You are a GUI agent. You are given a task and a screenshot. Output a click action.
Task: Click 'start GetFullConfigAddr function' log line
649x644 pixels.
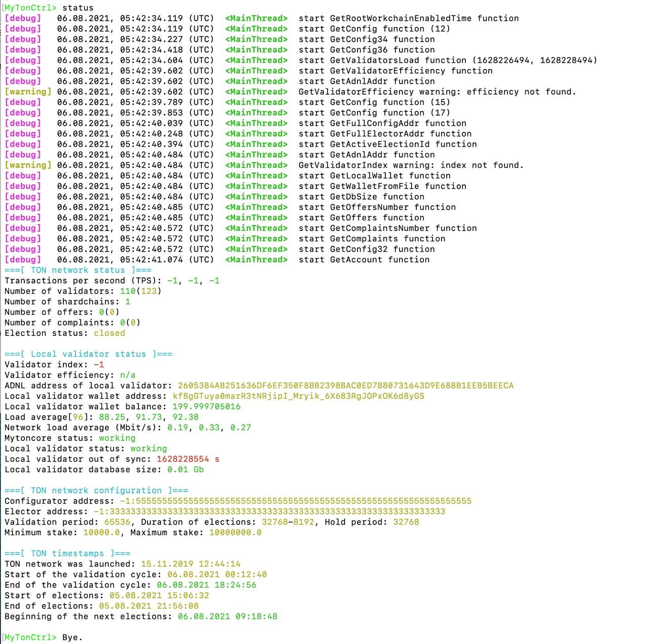pos(382,123)
